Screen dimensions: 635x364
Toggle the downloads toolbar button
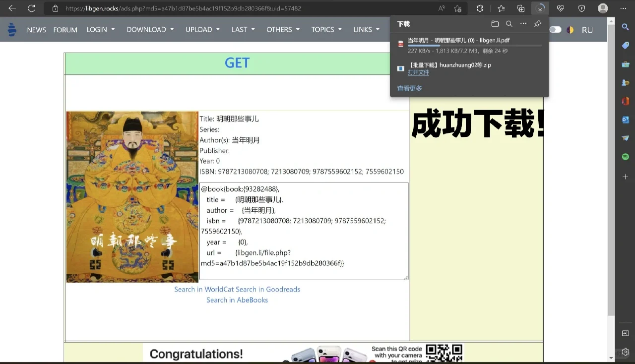[x=540, y=8]
